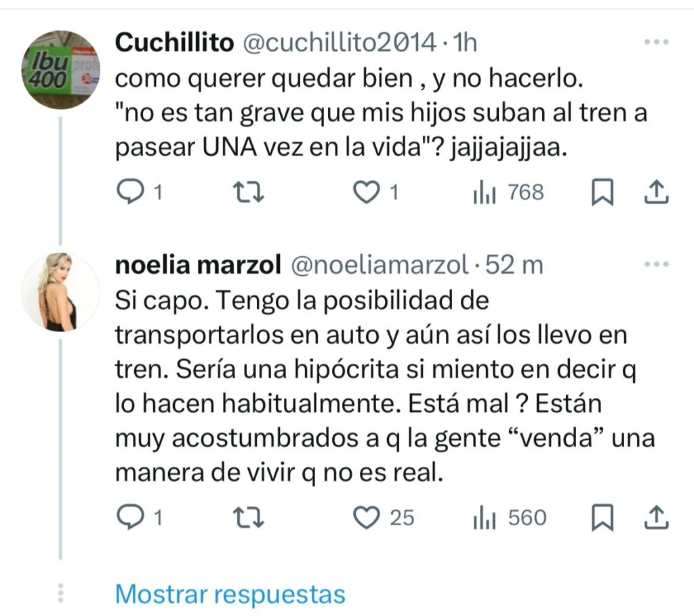Image resolution: width=694 pixels, height=616 pixels.
Task: Open more options menu for Cuchillito's tweet
Action: pyautogui.click(x=655, y=43)
